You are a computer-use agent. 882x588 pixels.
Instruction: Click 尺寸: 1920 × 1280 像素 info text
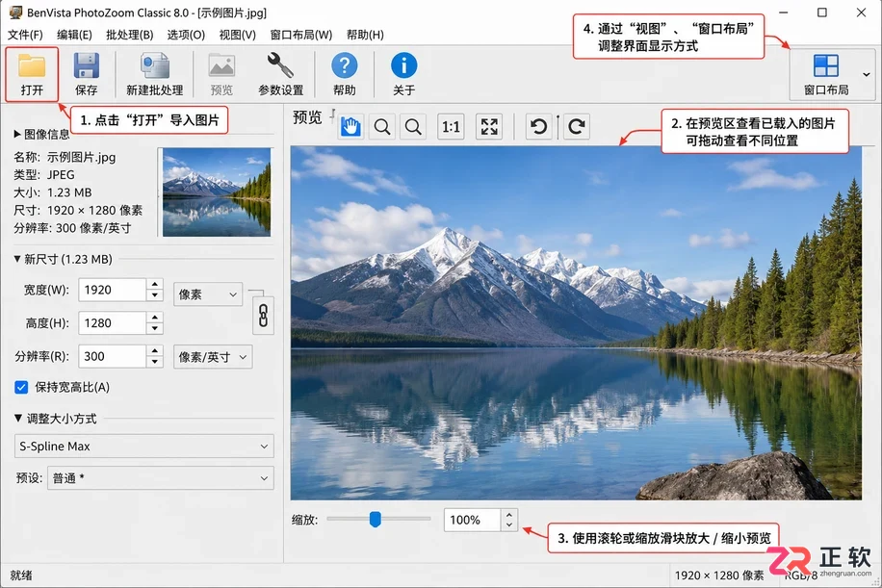point(78,210)
